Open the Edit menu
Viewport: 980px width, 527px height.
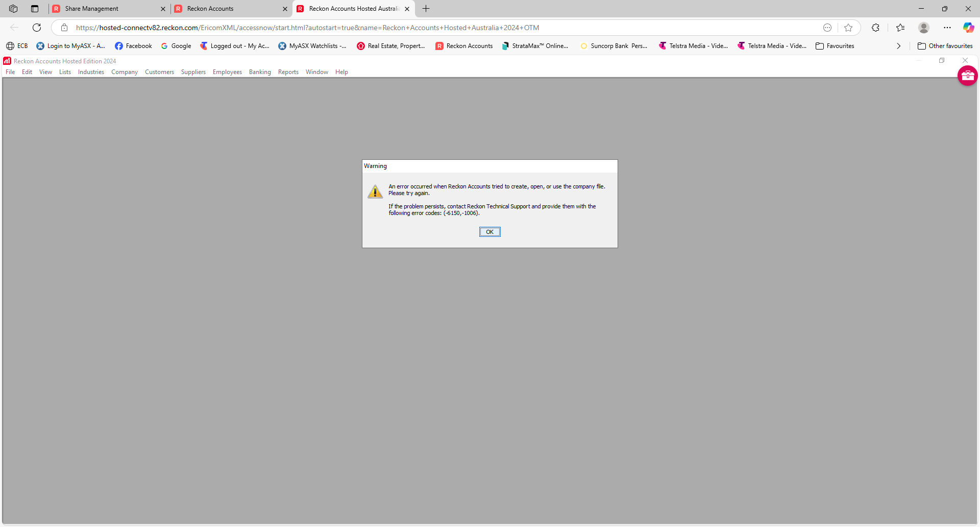coord(27,72)
